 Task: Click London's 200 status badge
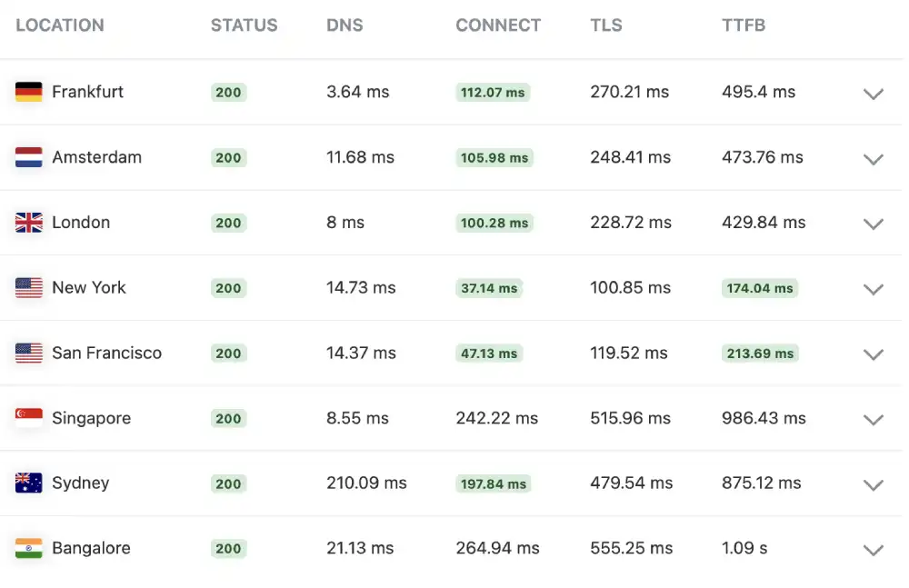pos(228,223)
